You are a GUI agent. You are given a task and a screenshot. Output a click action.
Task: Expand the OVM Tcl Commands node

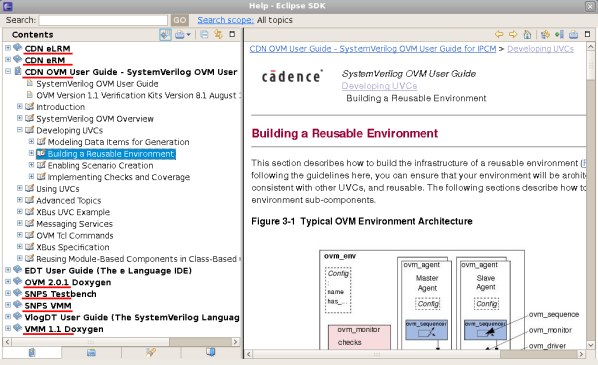point(20,235)
